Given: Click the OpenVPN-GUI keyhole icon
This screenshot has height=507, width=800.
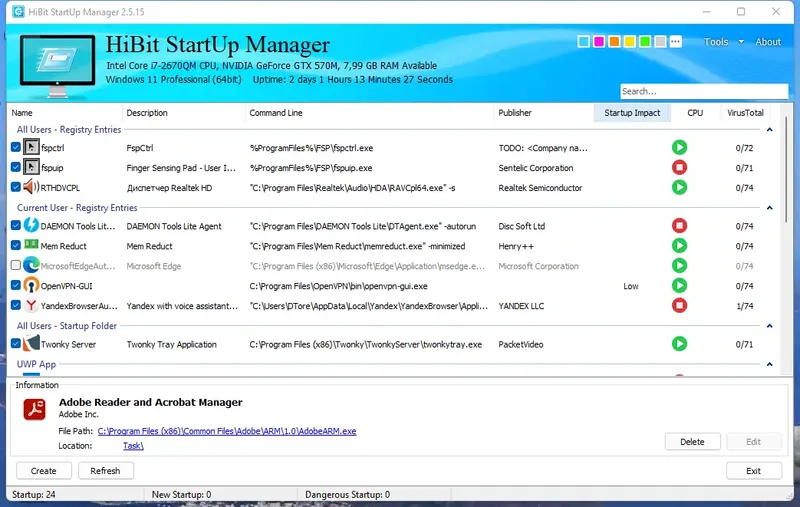Looking at the screenshot, I should point(31,285).
